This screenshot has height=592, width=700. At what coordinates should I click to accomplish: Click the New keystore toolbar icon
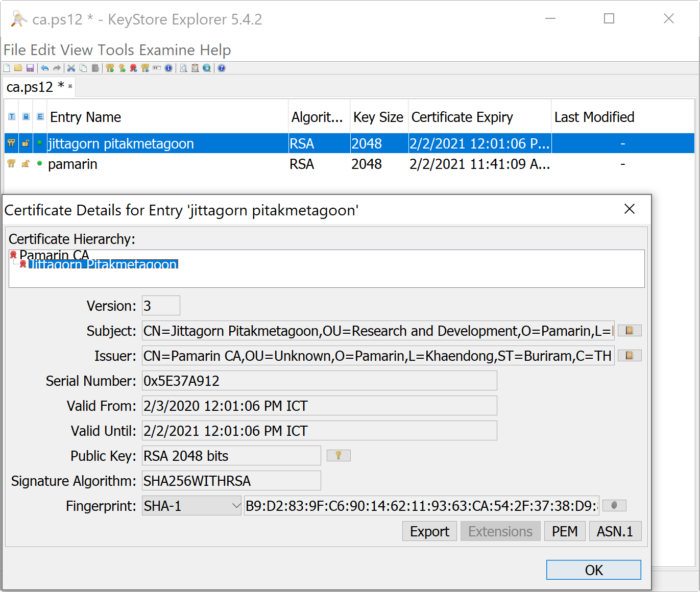[x=7, y=68]
